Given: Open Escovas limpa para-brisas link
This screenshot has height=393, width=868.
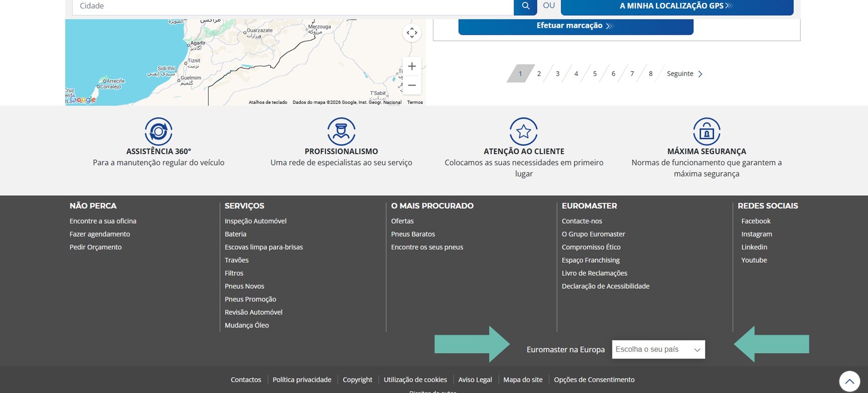Looking at the screenshot, I should pyautogui.click(x=264, y=247).
